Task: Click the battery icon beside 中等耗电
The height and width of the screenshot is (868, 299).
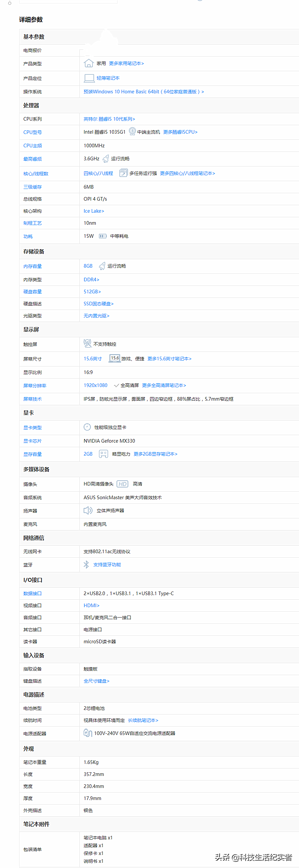Action: [x=103, y=236]
